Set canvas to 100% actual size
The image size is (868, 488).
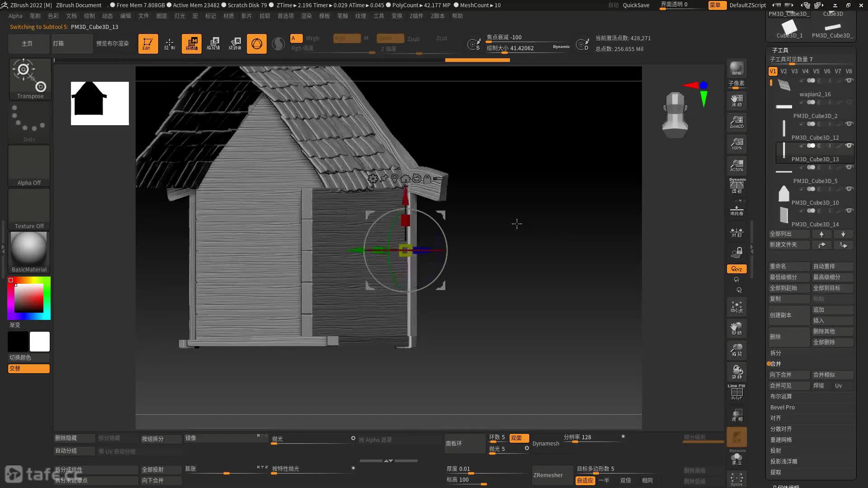click(x=736, y=144)
